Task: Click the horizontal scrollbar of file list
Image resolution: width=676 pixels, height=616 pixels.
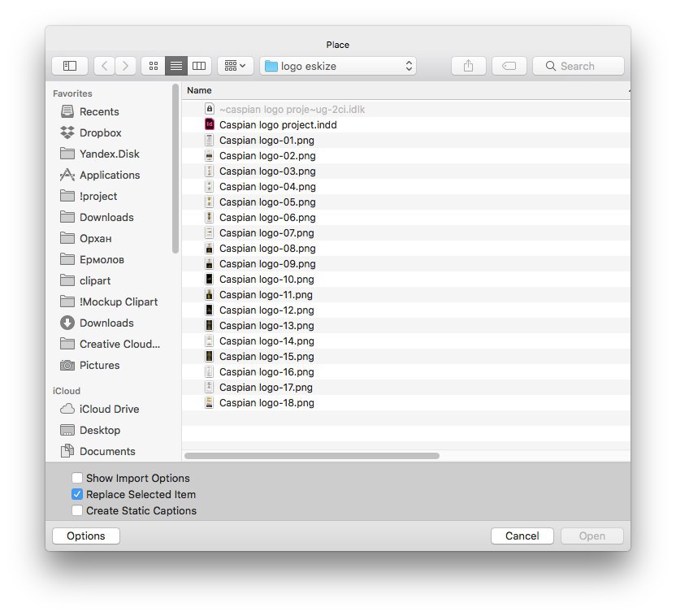Action: [x=312, y=456]
